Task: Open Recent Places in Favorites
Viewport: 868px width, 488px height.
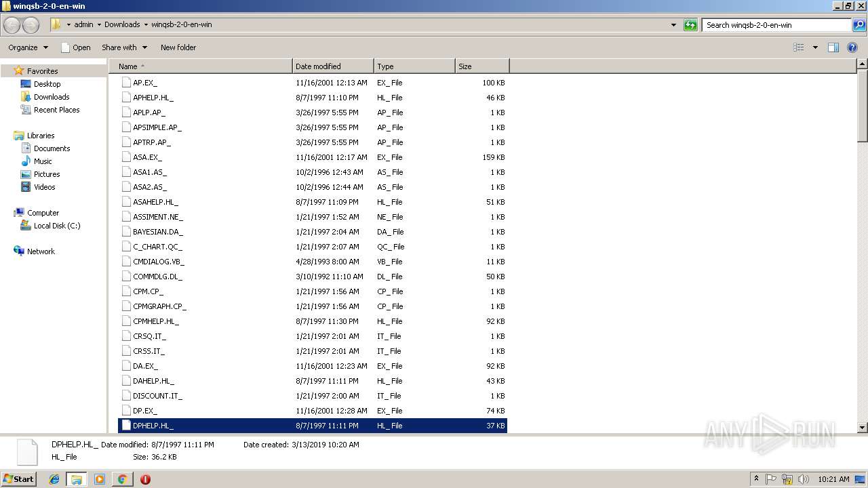Action: click(x=50, y=110)
